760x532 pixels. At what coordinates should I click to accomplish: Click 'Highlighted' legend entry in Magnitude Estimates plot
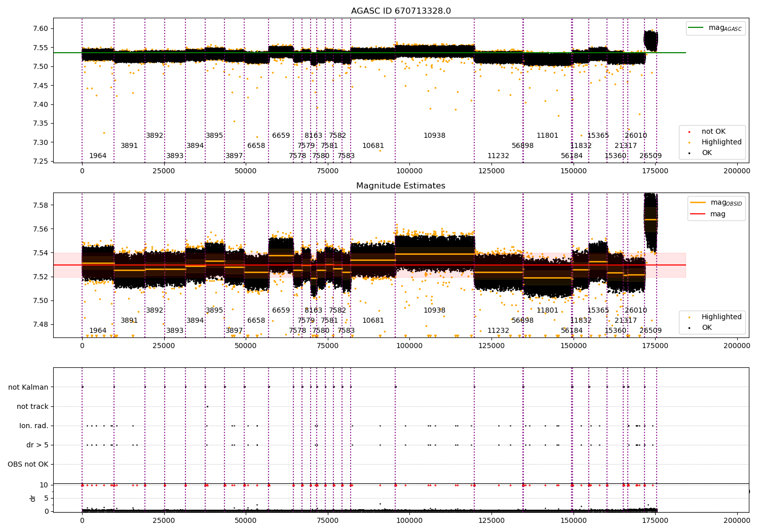pyautogui.click(x=721, y=317)
